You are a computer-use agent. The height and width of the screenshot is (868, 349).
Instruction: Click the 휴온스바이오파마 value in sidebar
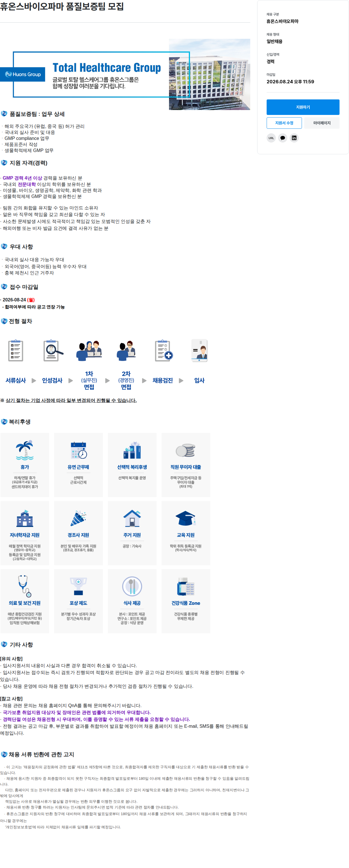(x=282, y=21)
